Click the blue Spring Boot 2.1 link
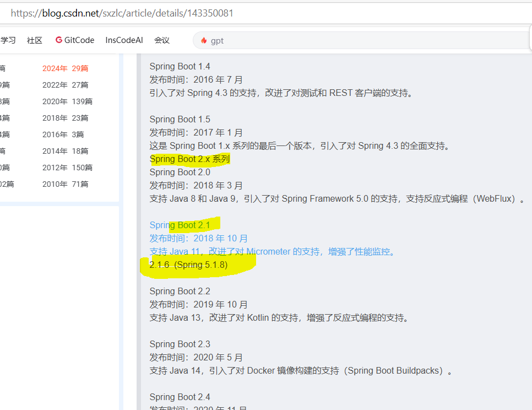This screenshot has height=410, width=532. (x=180, y=225)
